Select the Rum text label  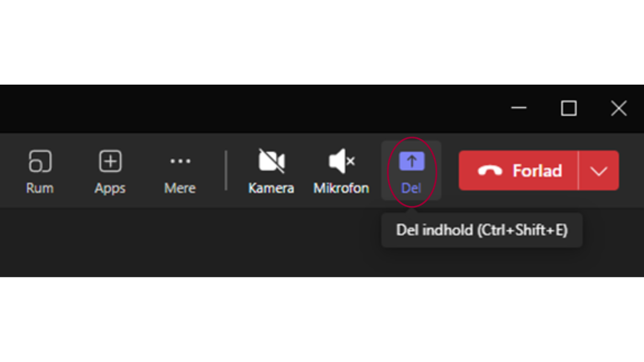[x=40, y=188]
